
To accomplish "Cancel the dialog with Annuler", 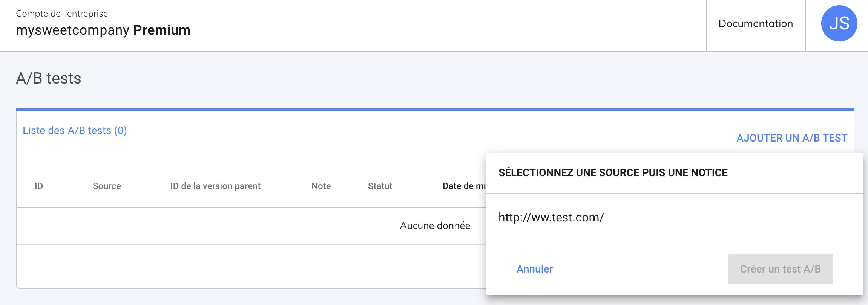I will (x=534, y=269).
